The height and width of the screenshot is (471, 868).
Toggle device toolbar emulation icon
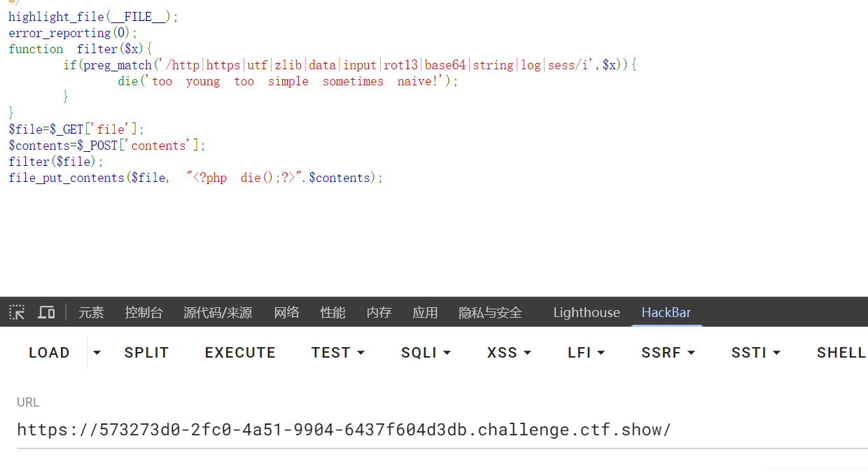click(46, 312)
